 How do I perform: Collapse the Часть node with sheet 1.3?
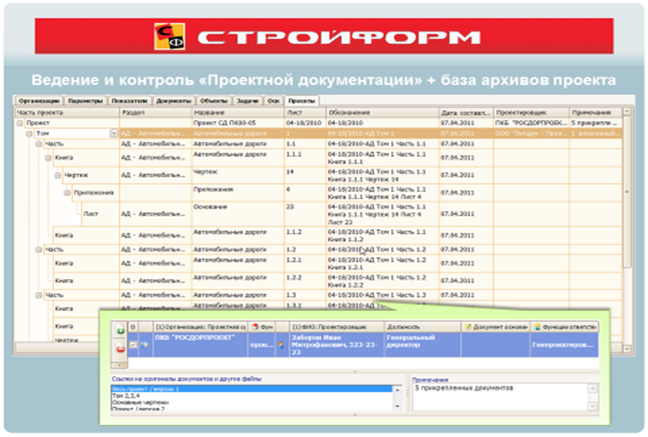38,295
